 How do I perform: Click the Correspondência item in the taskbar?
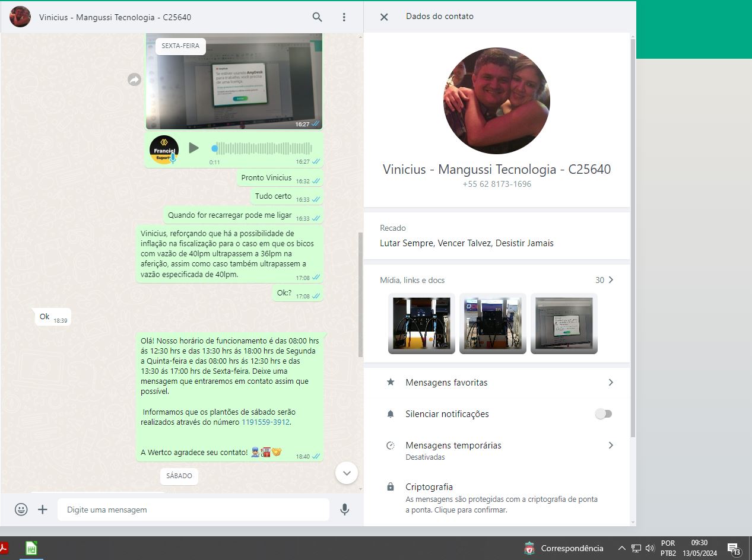click(563, 548)
